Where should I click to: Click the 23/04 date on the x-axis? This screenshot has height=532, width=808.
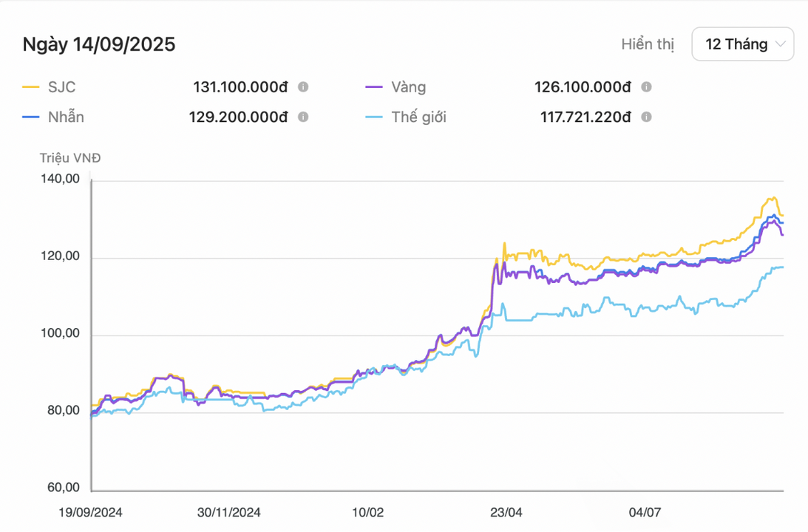507,511
